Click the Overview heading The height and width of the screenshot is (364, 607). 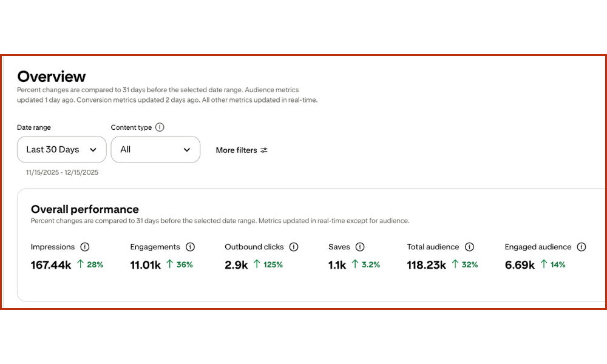point(51,77)
